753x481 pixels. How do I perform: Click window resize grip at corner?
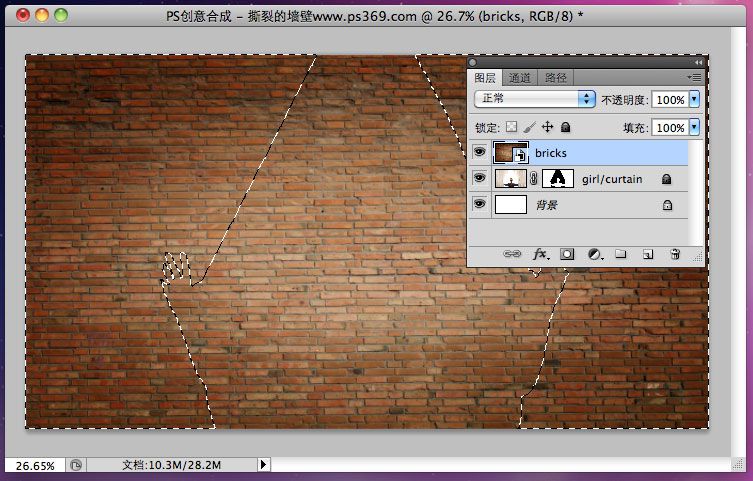click(x=737, y=464)
